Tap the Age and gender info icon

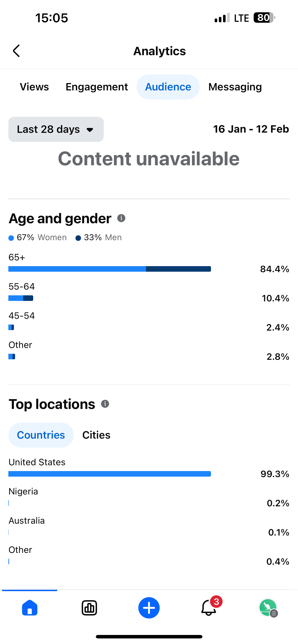[121, 218]
